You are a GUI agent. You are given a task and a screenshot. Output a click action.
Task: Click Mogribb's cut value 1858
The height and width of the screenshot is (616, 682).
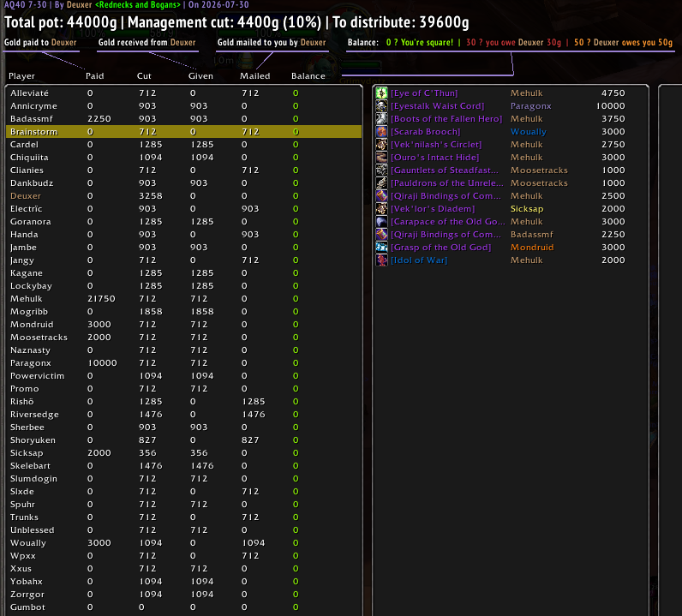pyautogui.click(x=151, y=312)
